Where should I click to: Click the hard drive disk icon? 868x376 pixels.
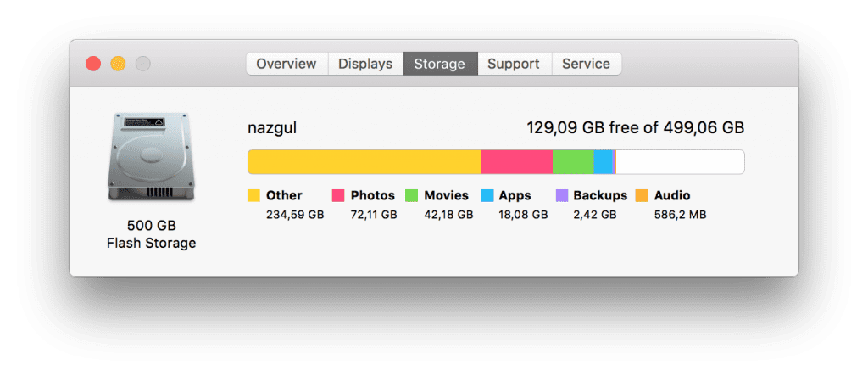tap(151, 156)
